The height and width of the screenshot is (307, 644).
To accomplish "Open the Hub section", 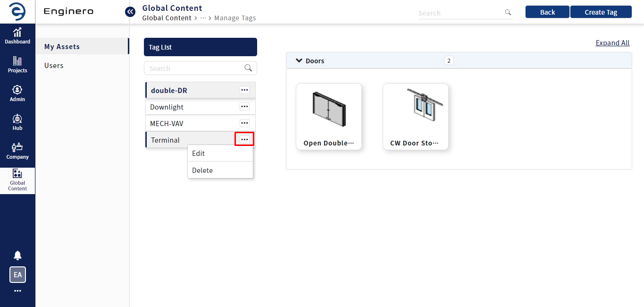I will click(x=17, y=122).
